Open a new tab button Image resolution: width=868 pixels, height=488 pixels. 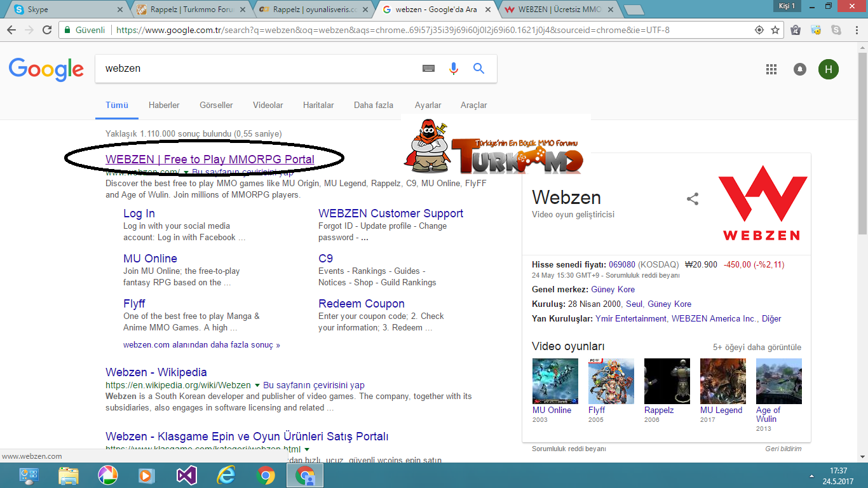coord(634,10)
